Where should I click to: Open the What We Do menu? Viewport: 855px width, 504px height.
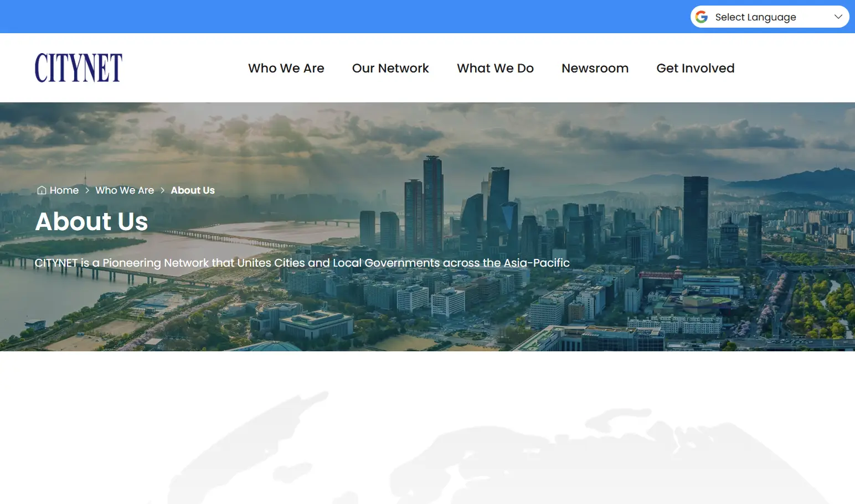(495, 68)
